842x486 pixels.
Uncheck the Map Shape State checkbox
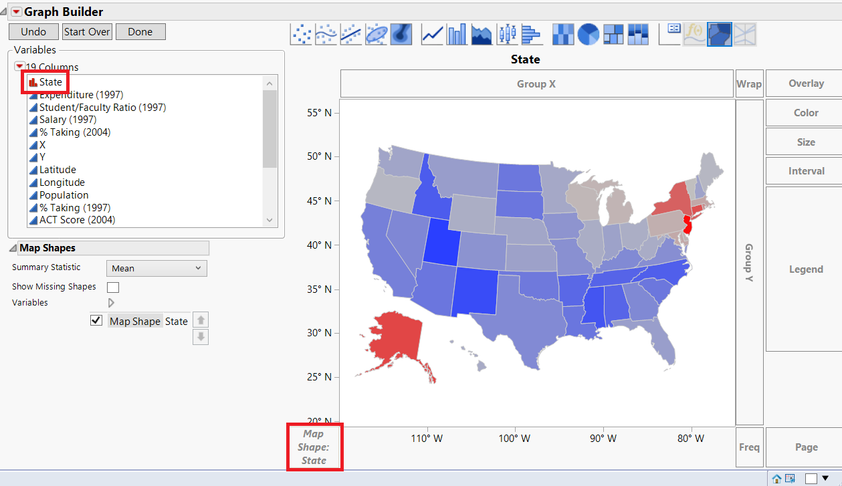pos(96,321)
